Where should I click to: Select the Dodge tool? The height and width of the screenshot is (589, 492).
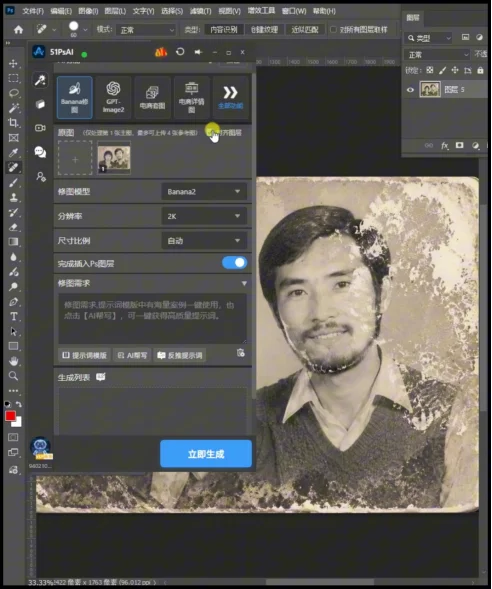pos(13,287)
